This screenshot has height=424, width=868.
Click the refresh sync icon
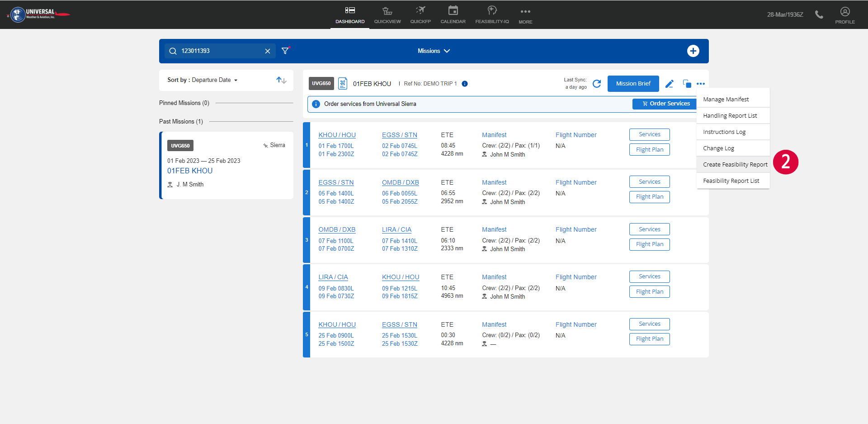(597, 84)
